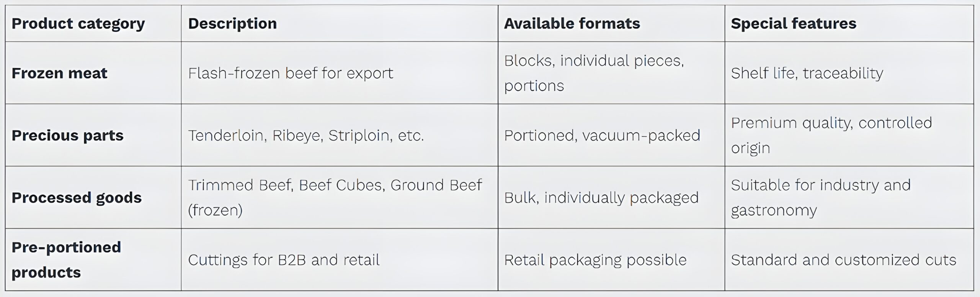This screenshot has width=980, height=297.
Task: Click the Blocks, individual pieces, portions cell
Action: pyautogui.click(x=594, y=73)
